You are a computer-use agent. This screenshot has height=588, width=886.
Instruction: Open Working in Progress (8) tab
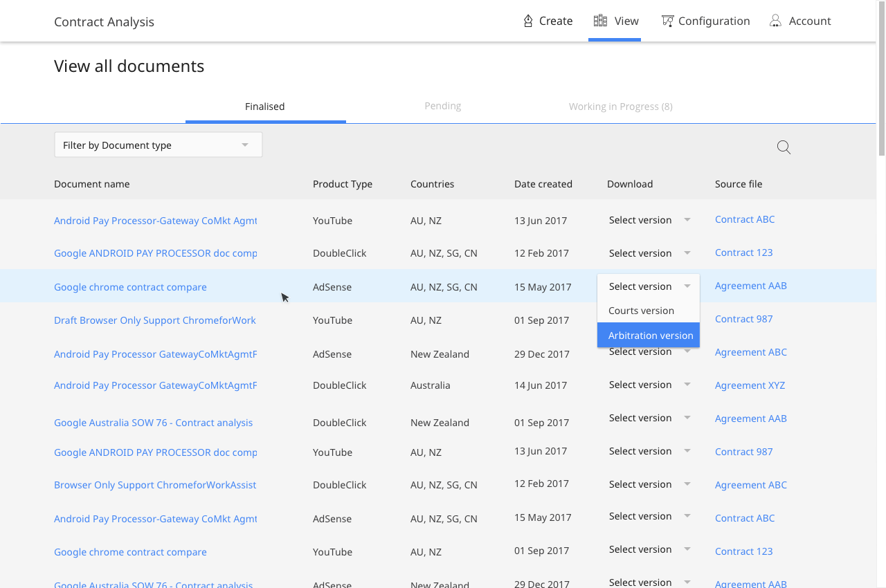coord(620,107)
